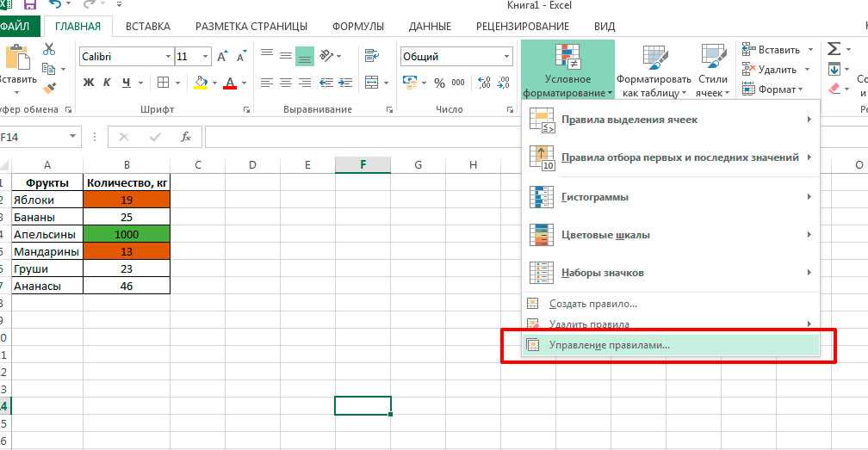
Task: Click the Fill down icon
Action: click(834, 69)
